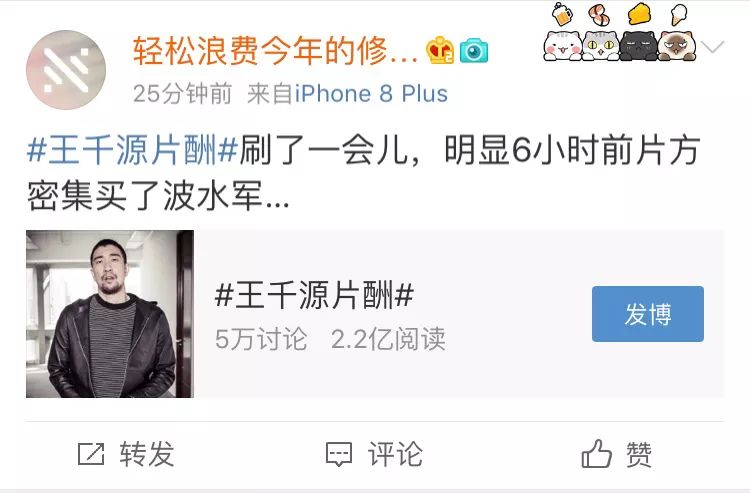The image size is (750, 493).
Task: Open the topic card photo thumbnail
Action: [110, 314]
